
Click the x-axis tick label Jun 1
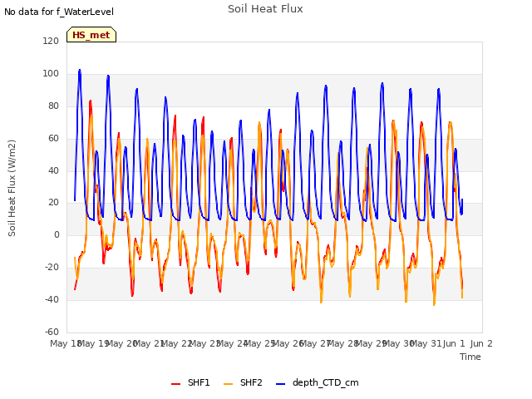pyautogui.click(x=454, y=343)
